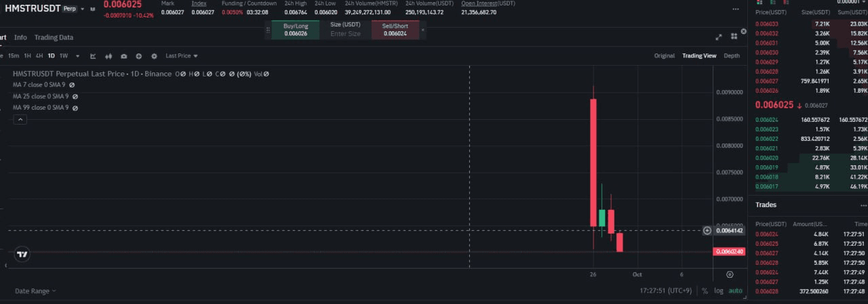The image size is (868, 304).
Task: Click the green candle on the chart
Action: point(601,218)
